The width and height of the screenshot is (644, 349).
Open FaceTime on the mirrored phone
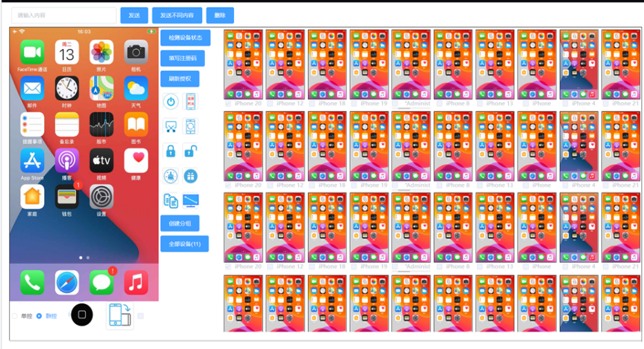coord(32,52)
